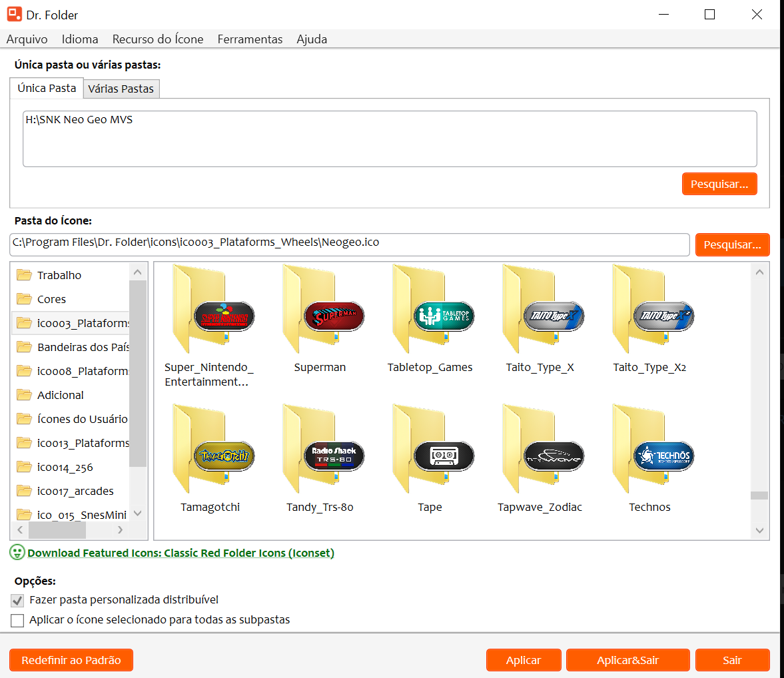Click the folder icon beside Adicional
This screenshot has width=784, height=678.
[x=24, y=395]
